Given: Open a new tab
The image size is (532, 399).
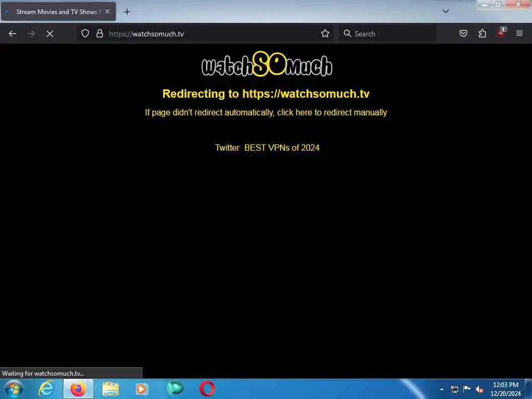Looking at the screenshot, I should point(127,12).
